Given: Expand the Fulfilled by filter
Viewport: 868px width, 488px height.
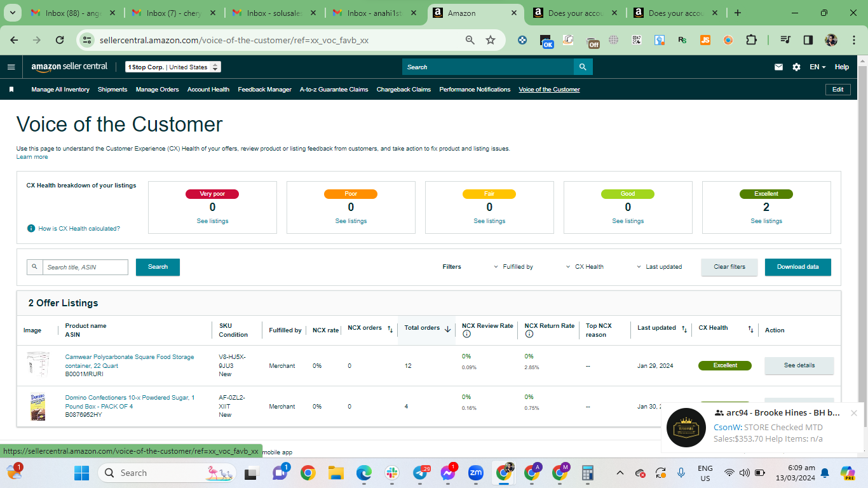Looking at the screenshot, I should tap(513, 267).
